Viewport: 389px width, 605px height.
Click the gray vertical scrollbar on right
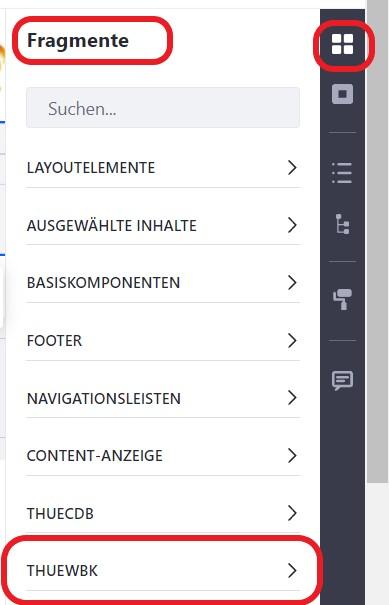click(x=377, y=241)
